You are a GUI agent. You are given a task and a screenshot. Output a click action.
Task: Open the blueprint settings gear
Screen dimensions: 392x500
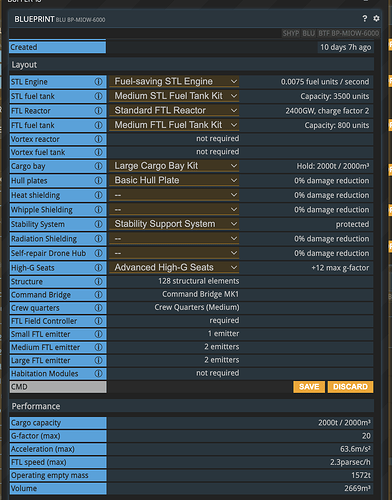coord(376,19)
